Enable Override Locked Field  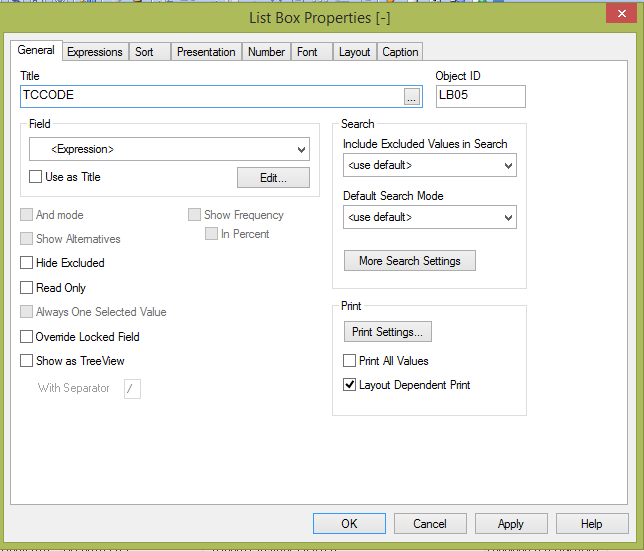tap(27, 337)
